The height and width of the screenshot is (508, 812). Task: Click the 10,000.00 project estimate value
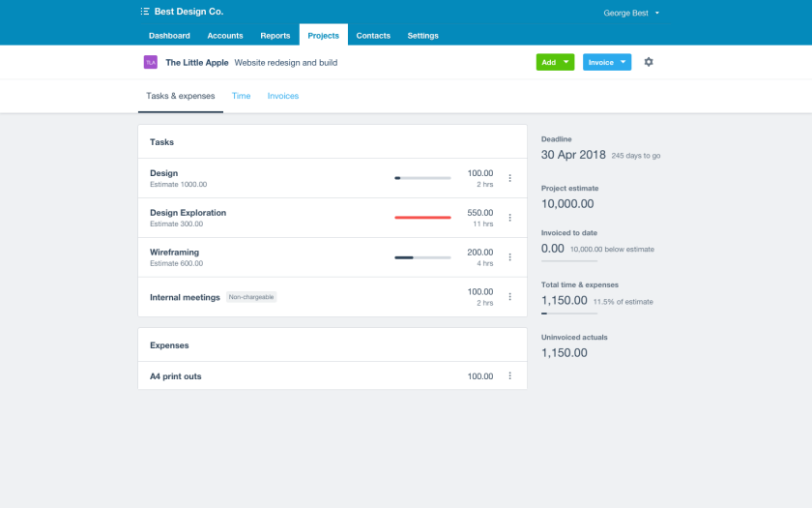[567, 204]
